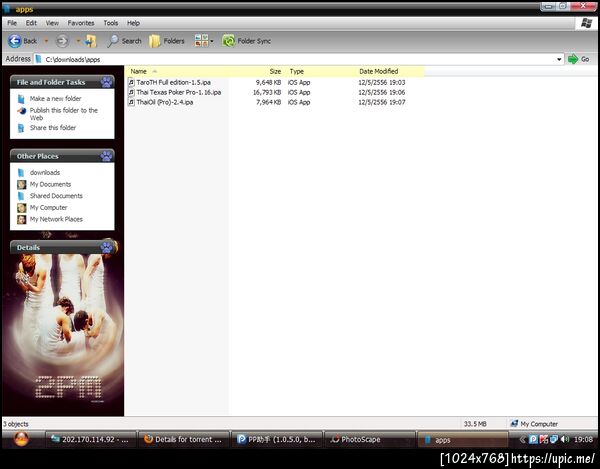Collapse the Other Places panel
The image size is (600, 469).
click(106, 156)
